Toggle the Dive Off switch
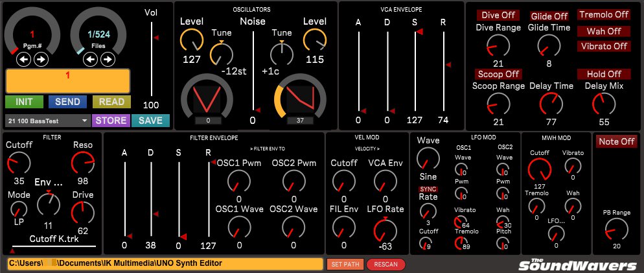 (498, 16)
